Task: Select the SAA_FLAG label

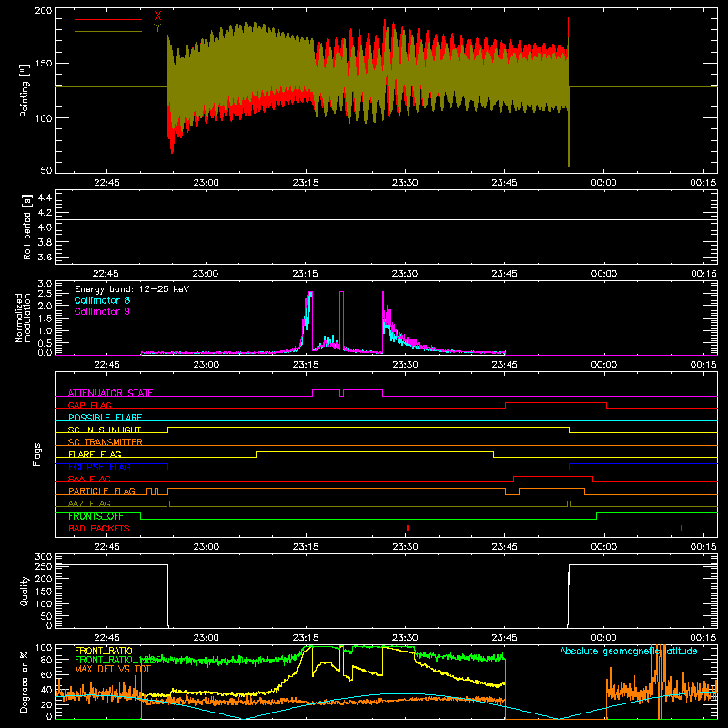Action: [x=89, y=479]
